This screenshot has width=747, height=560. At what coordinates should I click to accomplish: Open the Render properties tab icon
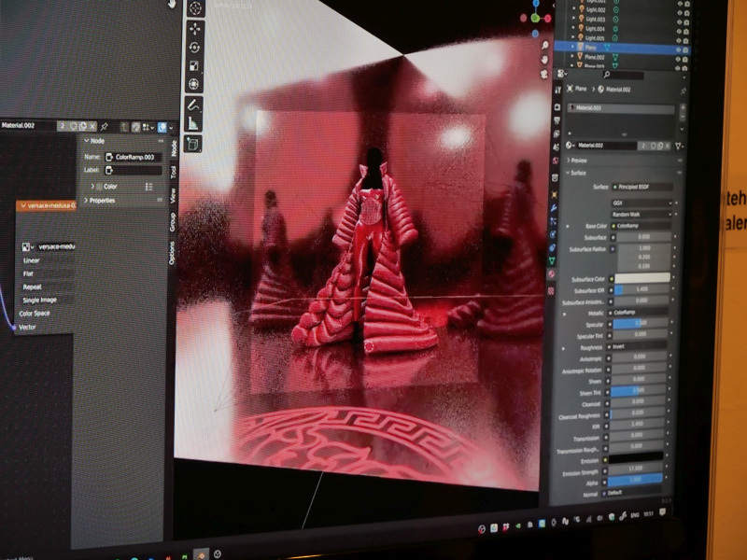[557, 107]
